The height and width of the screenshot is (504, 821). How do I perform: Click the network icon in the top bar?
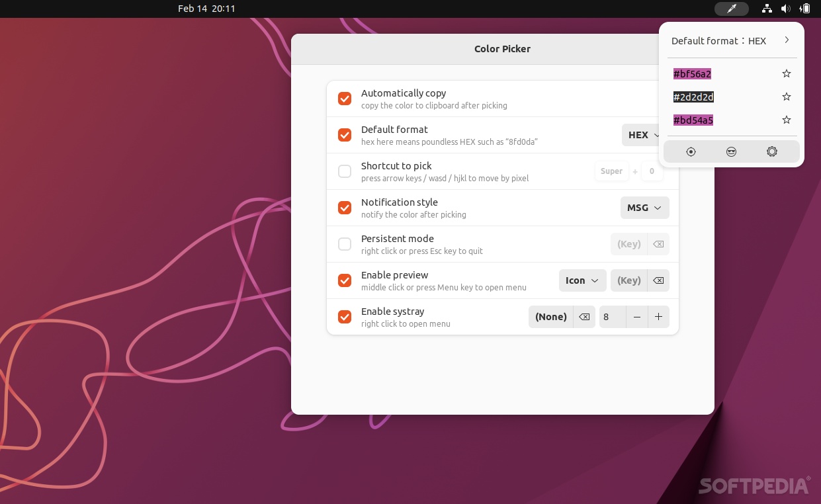[767, 9]
